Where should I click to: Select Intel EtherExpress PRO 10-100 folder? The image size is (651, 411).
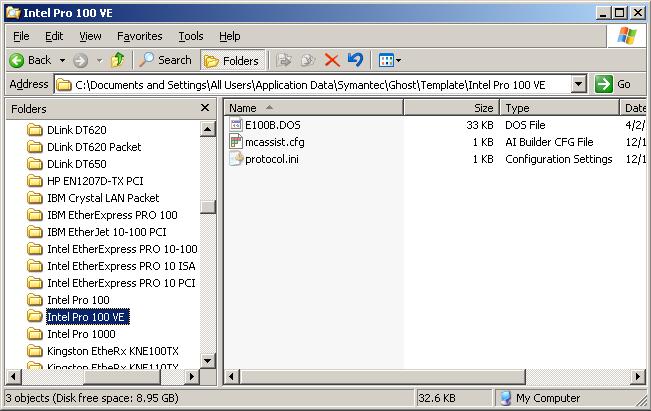[x=122, y=249]
